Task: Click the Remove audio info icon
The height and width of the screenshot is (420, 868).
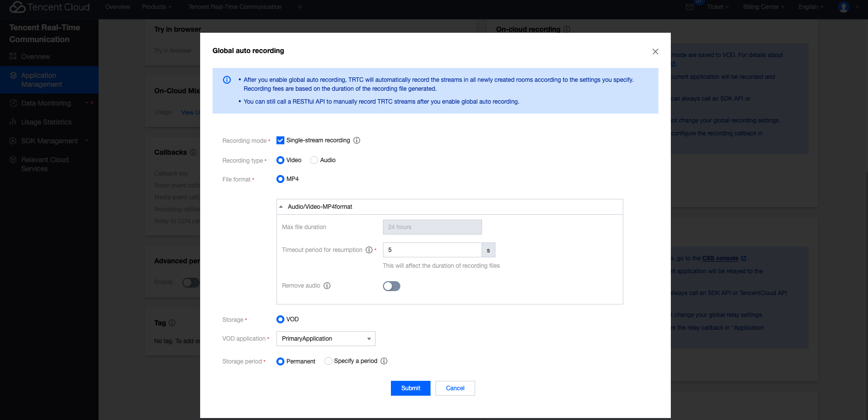Action: coord(327,286)
